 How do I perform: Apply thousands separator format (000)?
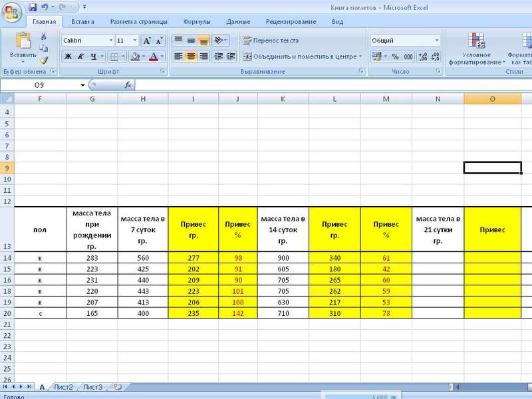(408, 57)
